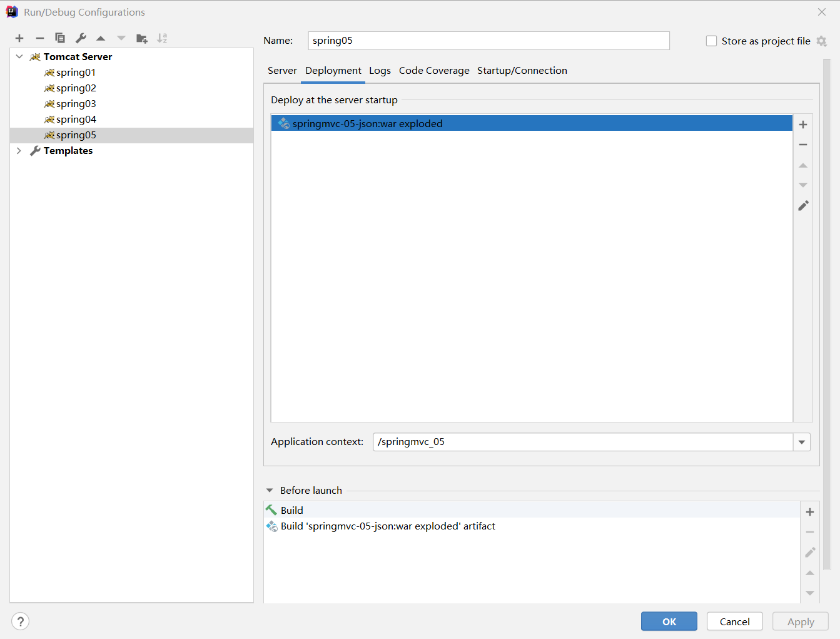
Task: Collapse the Before launch section
Action: coord(270,491)
